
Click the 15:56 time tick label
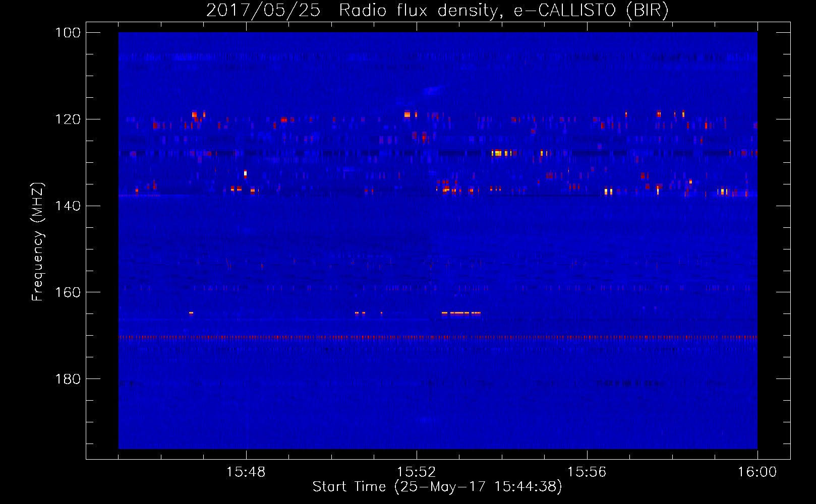(x=587, y=472)
